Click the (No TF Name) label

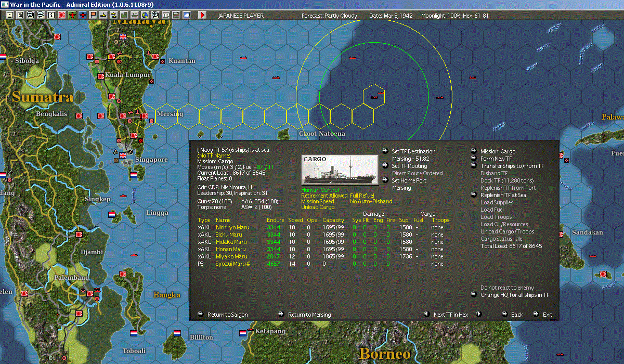coord(214,155)
